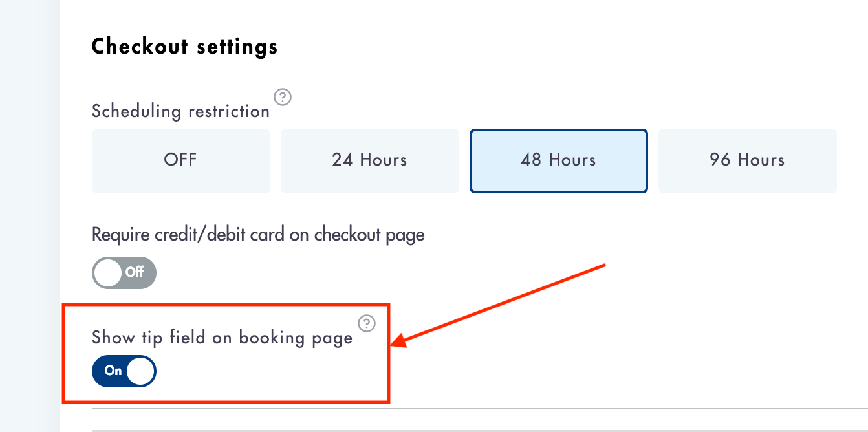Click the 'Off' text inside the card toggle
Viewport: 868px width, 432px height.
135,272
